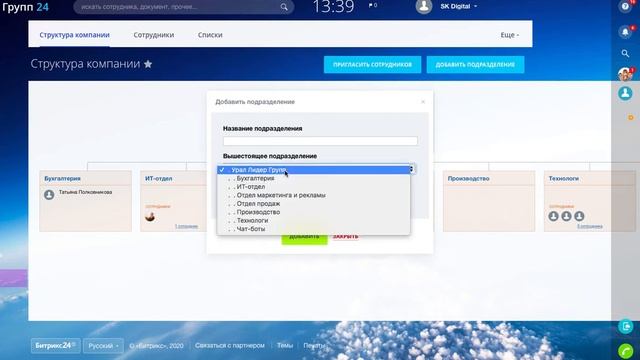This screenshot has height=360, width=640.
Task: Choose Бухгалтерия in dropdown list
Action: [x=313, y=178]
